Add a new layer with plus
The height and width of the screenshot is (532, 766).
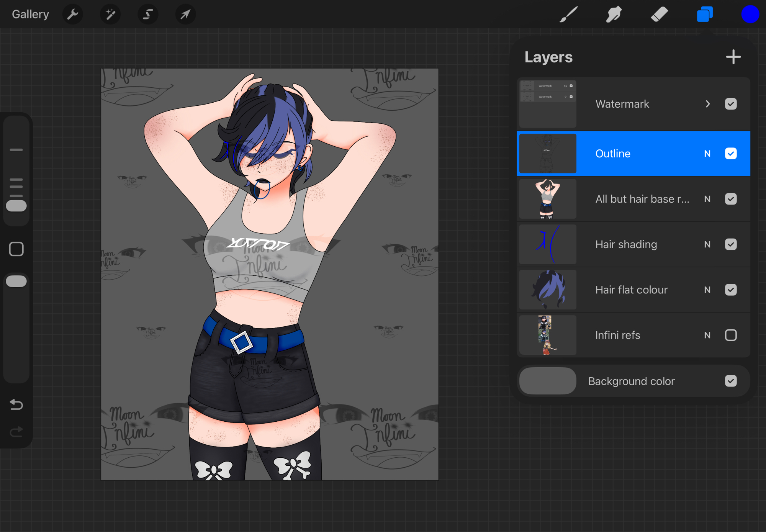(733, 57)
